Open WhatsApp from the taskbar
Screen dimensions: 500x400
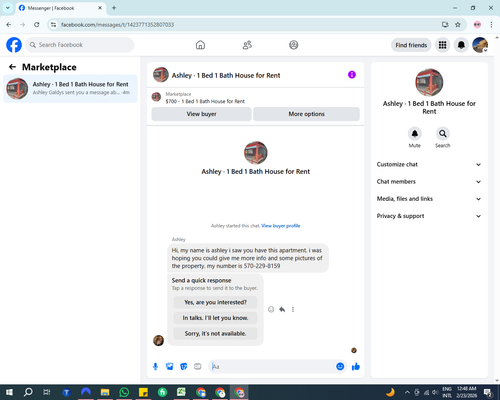[124, 392]
